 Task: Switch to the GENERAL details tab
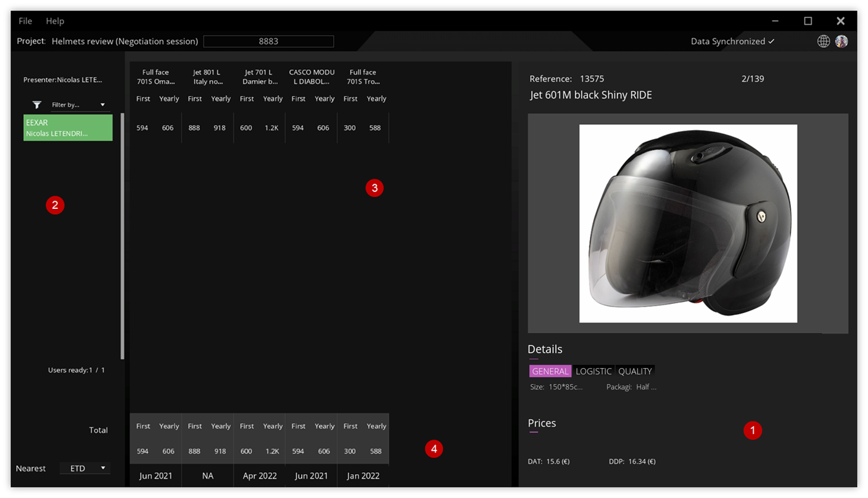click(x=550, y=371)
